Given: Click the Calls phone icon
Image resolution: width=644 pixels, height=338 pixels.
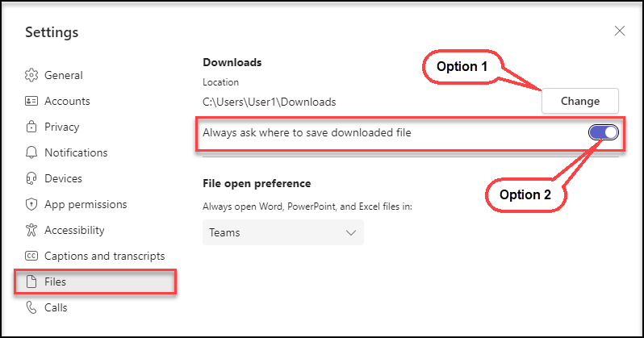Looking at the screenshot, I should tap(31, 307).
